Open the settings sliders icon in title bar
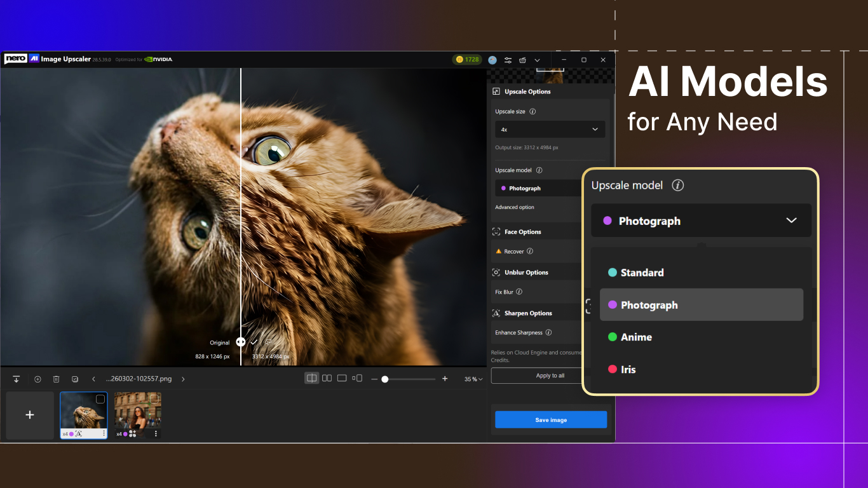 (508, 60)
